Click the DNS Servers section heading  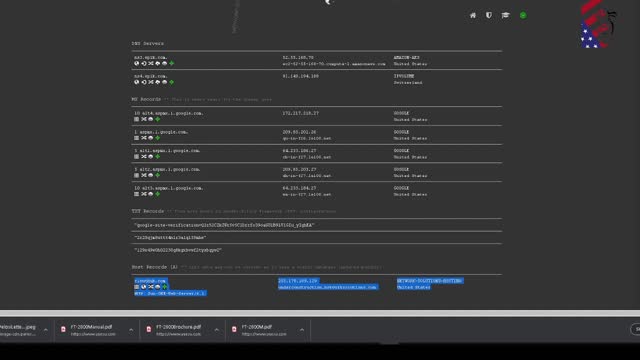(x=147, y=43)
